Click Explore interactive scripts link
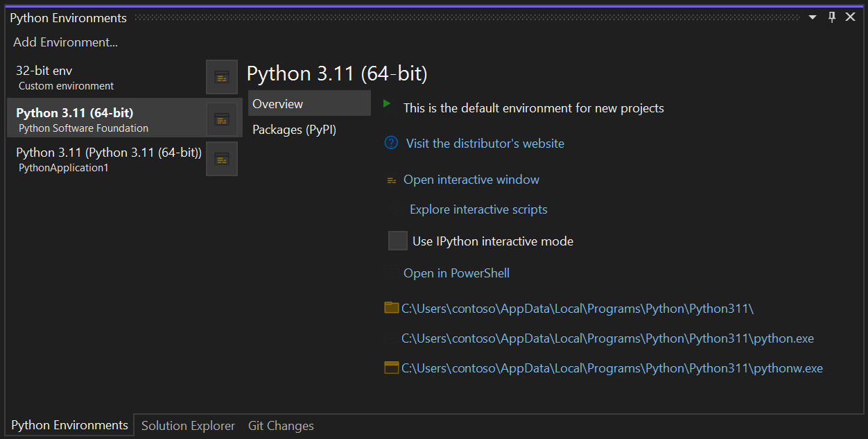 (x=478, y=209)
